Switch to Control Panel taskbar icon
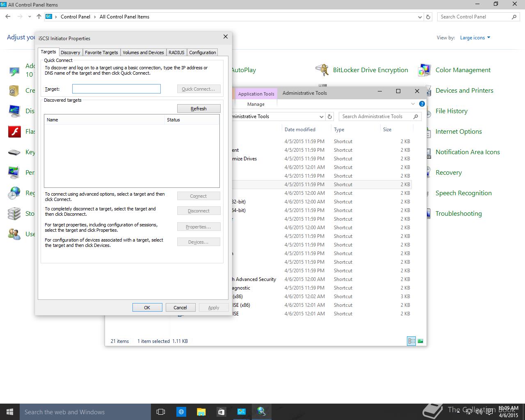 tap(241, 412)
